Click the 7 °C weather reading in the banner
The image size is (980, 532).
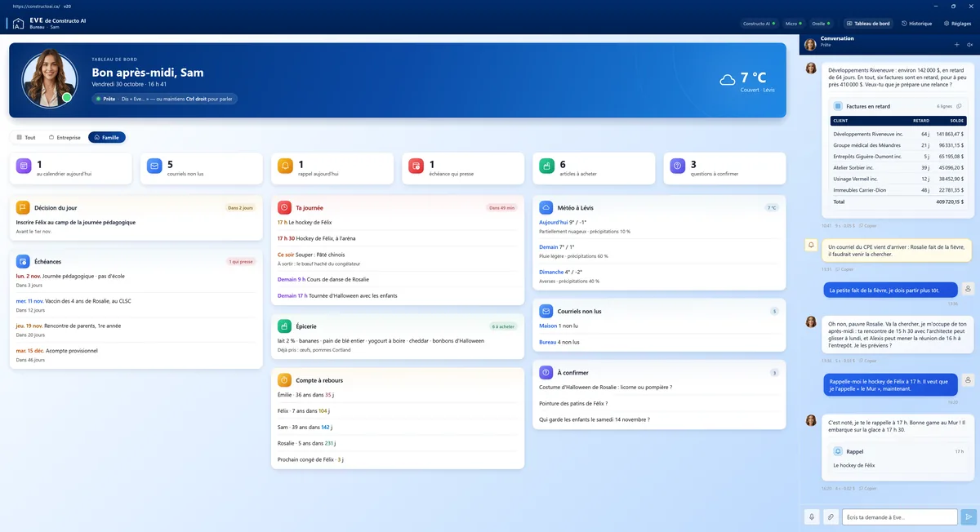pyautogui.click(x=753, y=78)
